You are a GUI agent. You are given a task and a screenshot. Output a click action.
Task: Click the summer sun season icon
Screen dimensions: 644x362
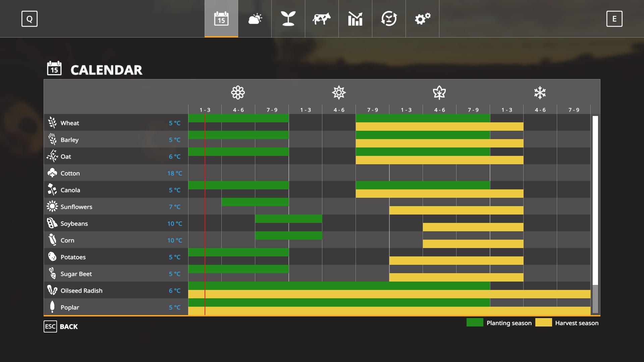pos(339,93)
